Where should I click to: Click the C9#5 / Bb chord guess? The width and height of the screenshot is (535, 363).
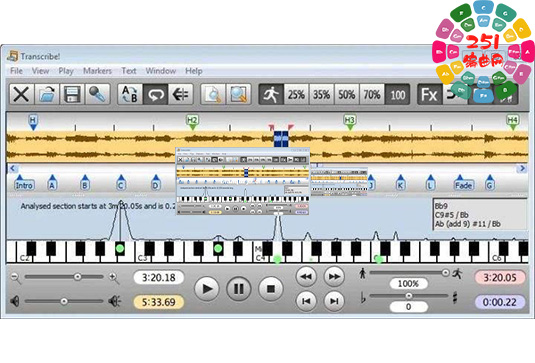452,215
